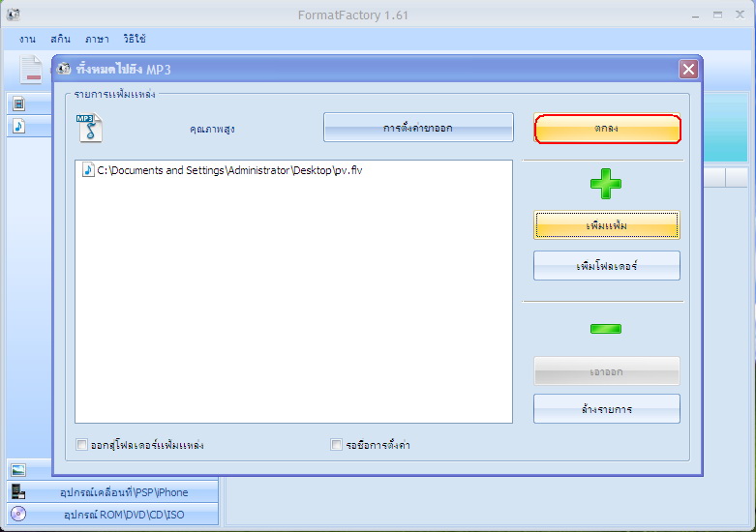Close the MP3 conversion dialog
The image size is (756, 532).
(x=688, y=70)
